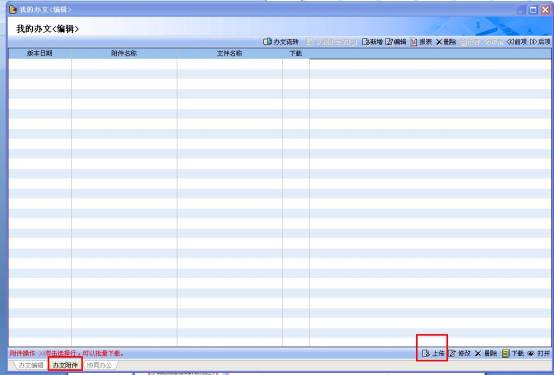Viewport: 554px width, 375px height.
Task: Click the bottom 删除 attachment delete button
Action: [x=486, y=353]
